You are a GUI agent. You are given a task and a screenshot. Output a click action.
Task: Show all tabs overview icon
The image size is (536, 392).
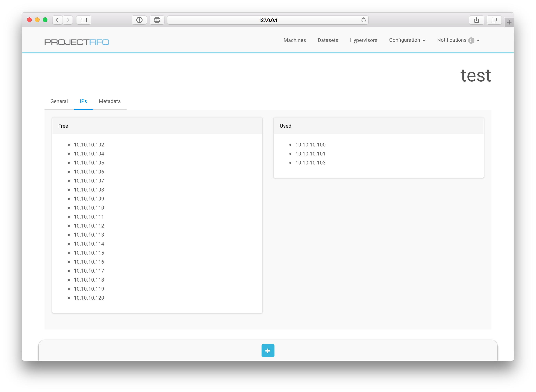coord(494,20)
